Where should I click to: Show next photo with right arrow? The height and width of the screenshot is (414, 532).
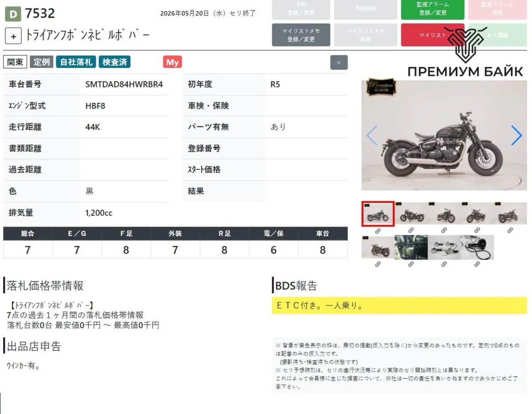pos(516,136)
